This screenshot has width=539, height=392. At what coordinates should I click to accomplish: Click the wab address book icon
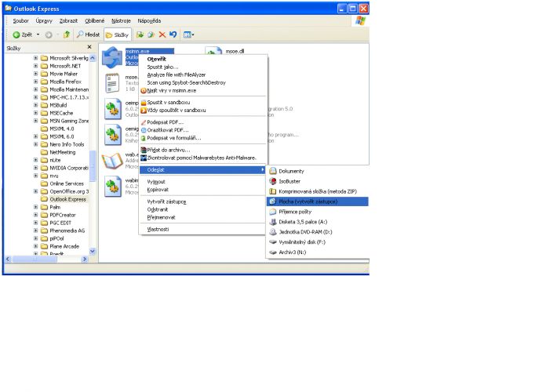click(112, 161)
